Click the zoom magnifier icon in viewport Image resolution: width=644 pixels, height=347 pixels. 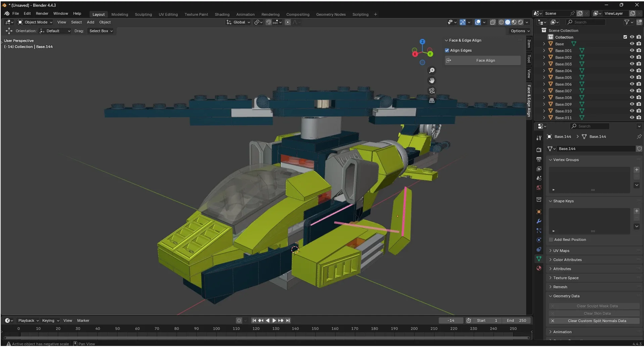pos(432,70)
